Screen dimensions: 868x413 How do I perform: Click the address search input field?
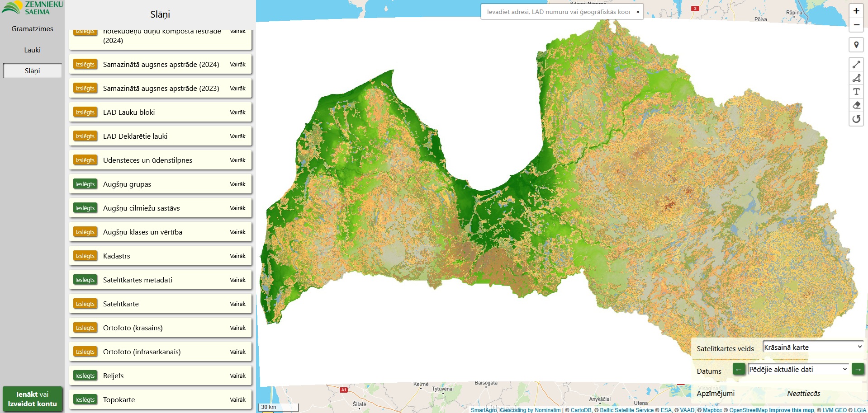(558, 12)
